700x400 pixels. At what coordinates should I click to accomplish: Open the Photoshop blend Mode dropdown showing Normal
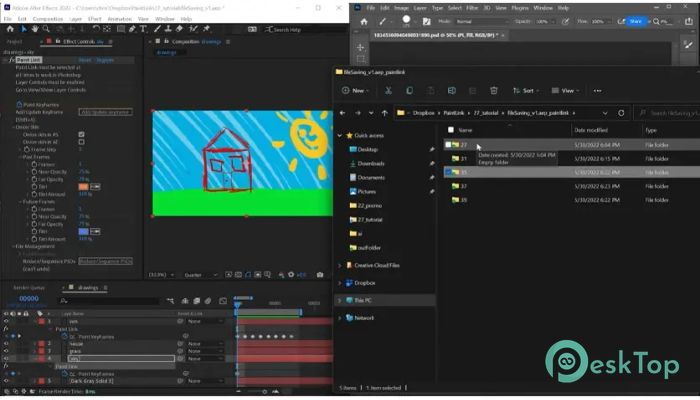[481, 21]
